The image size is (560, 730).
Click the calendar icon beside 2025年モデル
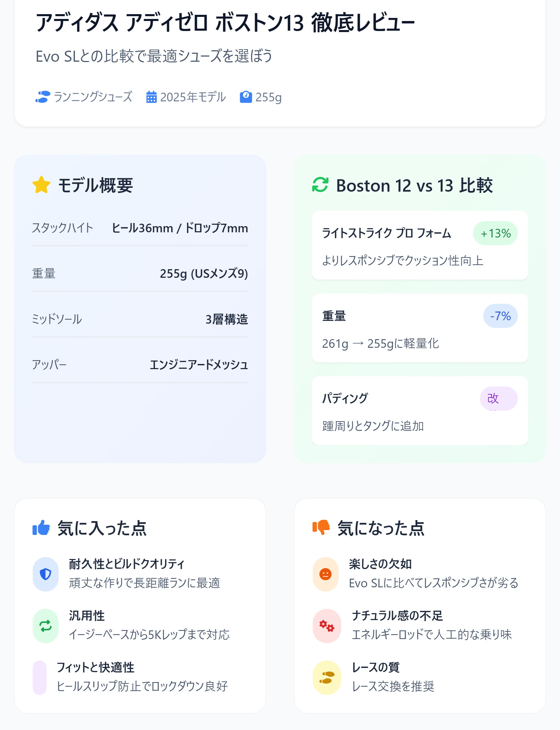151,97
